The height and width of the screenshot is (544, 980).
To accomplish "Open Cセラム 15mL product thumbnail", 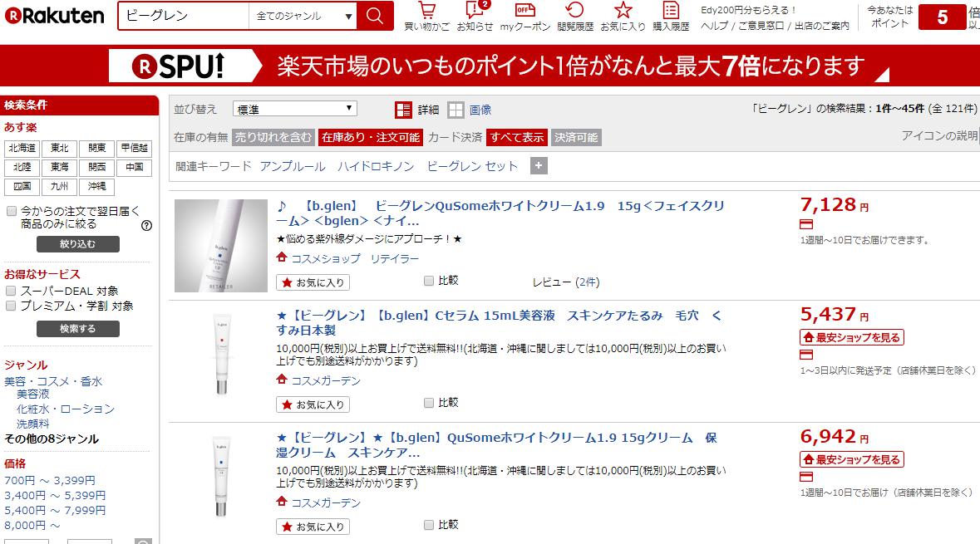I will pyautogui.click(x=222, y=355).
